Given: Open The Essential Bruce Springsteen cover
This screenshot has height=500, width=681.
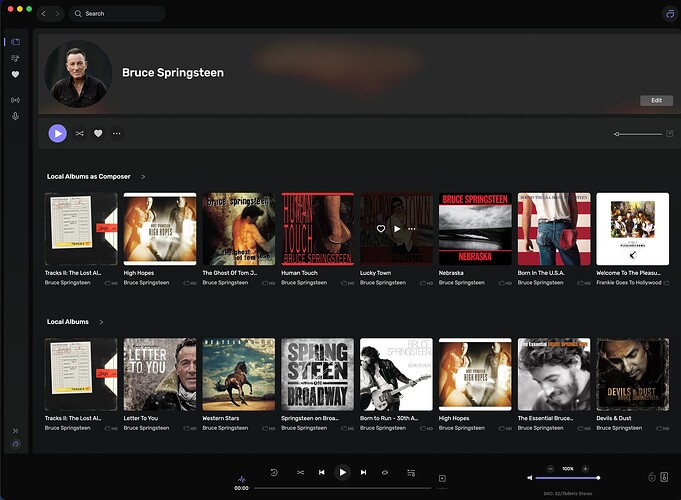Looking at the screenshot, I should (x=554, y=374).
